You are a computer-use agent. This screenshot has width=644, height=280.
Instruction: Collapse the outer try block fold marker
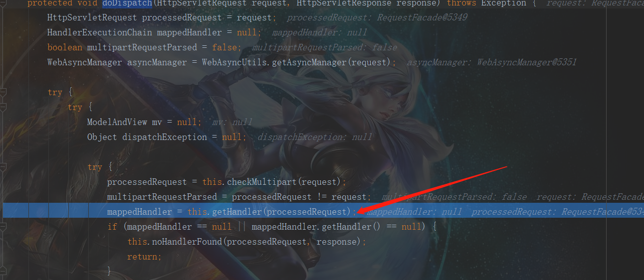(3, 92)
